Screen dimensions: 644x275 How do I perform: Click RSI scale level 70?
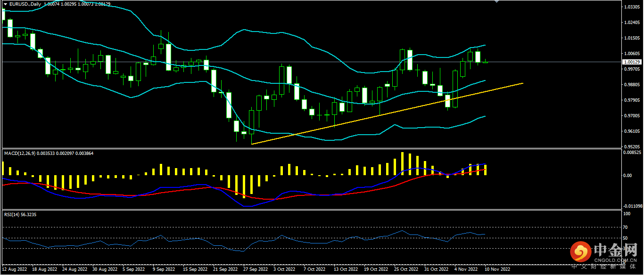click(x=626, y=227)
